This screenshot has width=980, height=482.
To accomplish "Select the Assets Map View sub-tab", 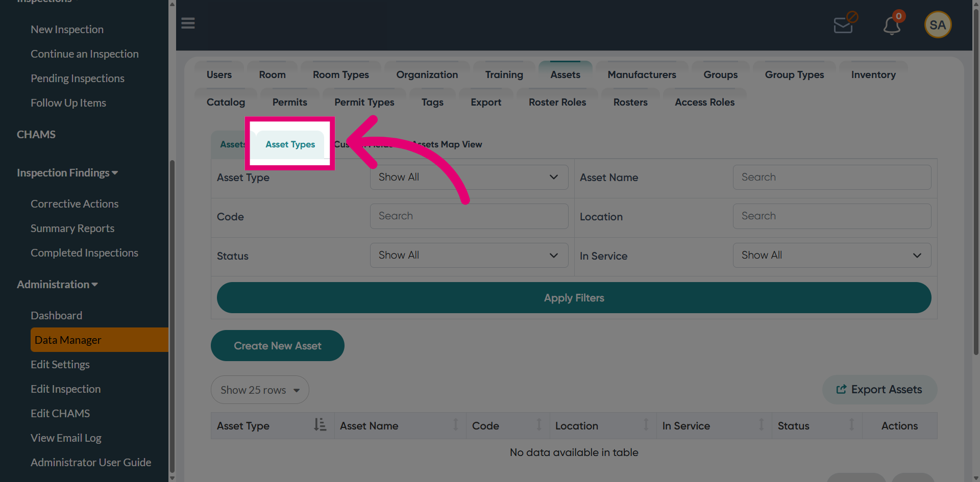I will (x=447, y=144).
